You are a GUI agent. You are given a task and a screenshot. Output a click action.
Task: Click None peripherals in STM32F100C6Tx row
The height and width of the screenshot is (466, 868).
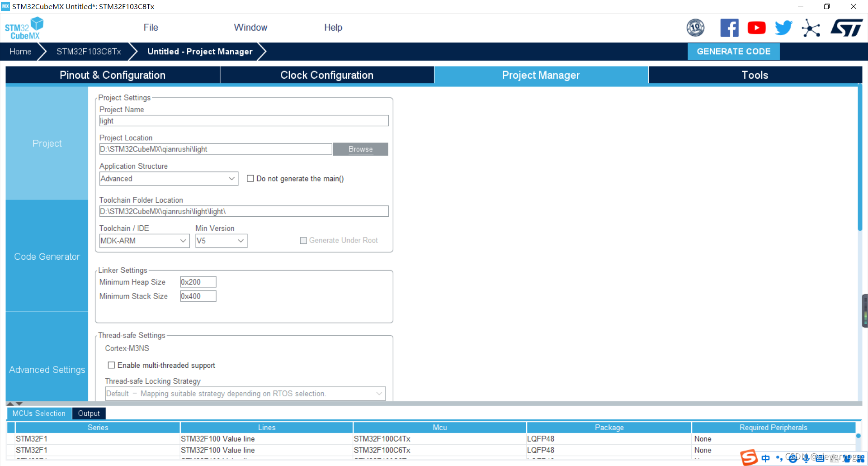tap(703, 450)
